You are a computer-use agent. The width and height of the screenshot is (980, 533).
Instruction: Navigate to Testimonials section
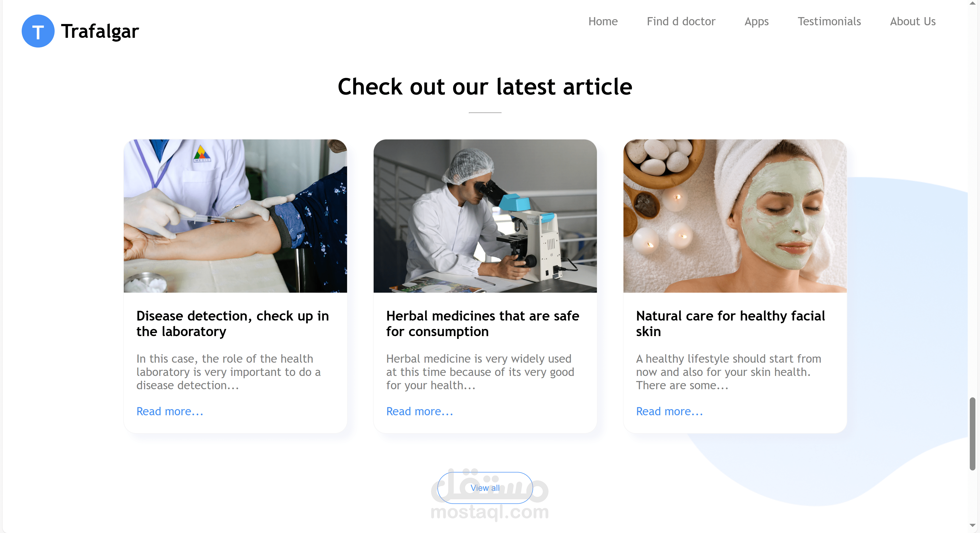point(829,21)
